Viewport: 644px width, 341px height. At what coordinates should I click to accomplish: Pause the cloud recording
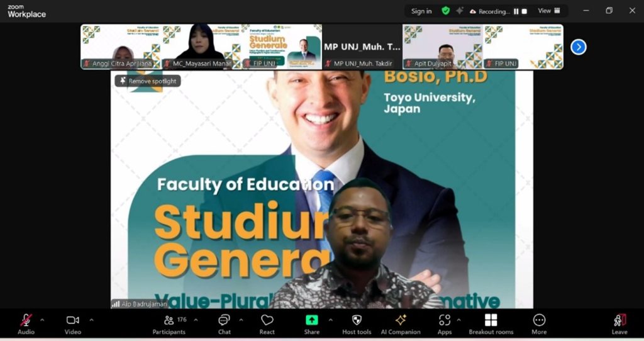tap(516, 11)
